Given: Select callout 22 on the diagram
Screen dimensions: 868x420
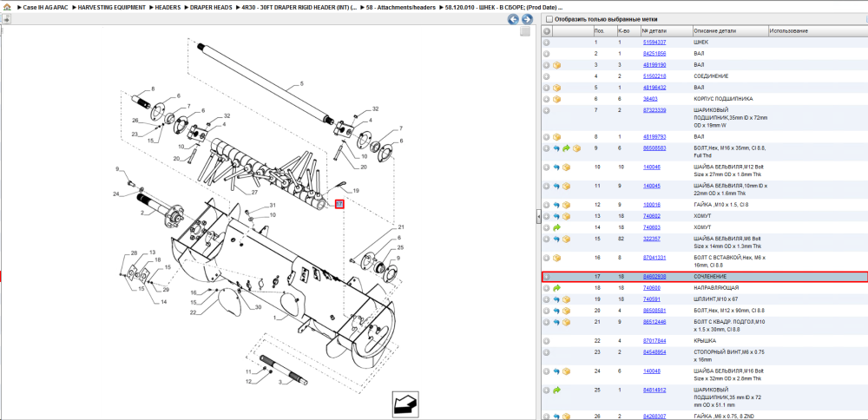Looking at the screenshot, I should click(193, 312).
